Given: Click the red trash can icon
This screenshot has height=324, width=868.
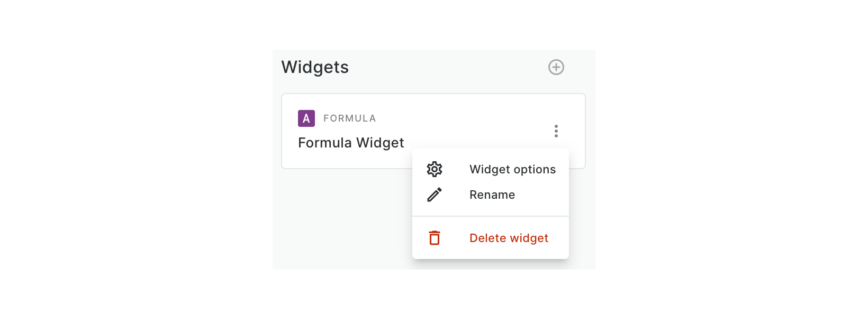Looking at the screenshot, I should tap(435, 238).
